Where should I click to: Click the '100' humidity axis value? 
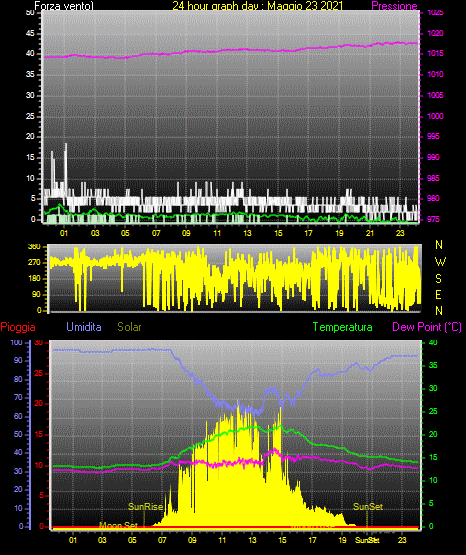tap(16, 343)
